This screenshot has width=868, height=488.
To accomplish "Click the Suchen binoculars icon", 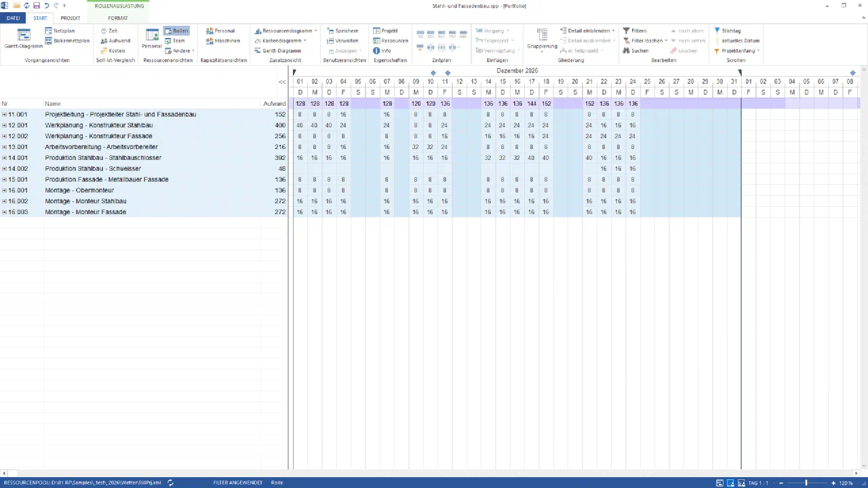I will (x=627, y=51).
